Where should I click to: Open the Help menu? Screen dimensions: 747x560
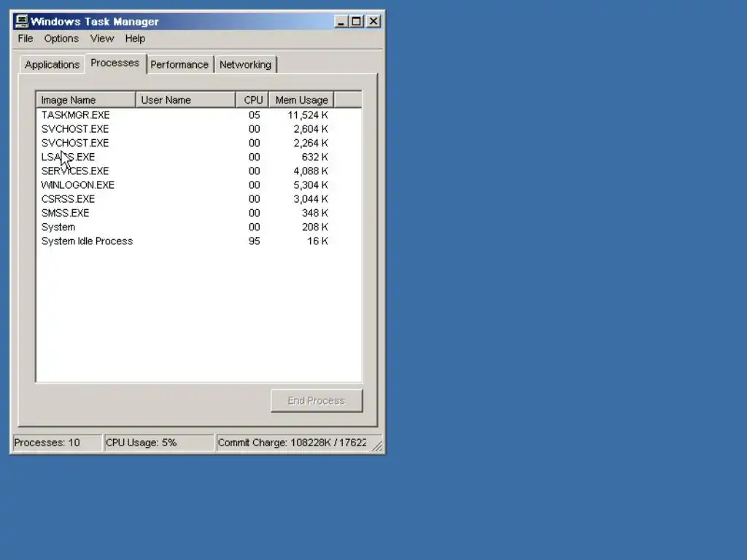135,39
